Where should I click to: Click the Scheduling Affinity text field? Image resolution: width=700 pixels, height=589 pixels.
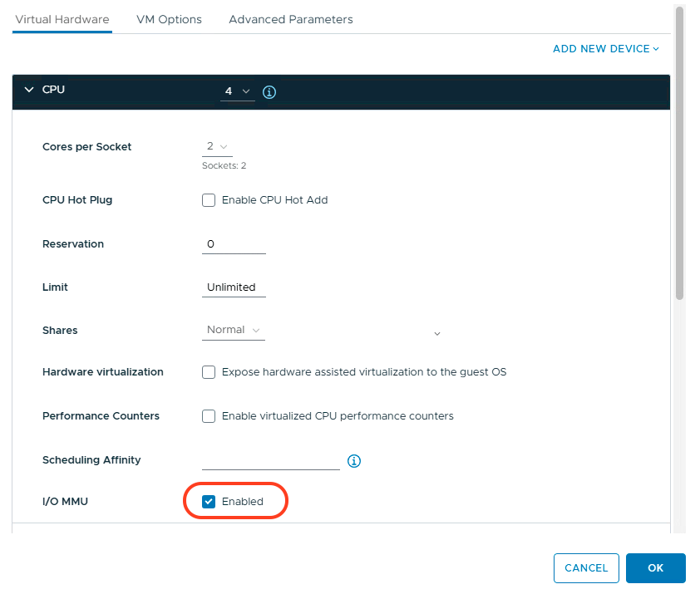coord(271,461)
